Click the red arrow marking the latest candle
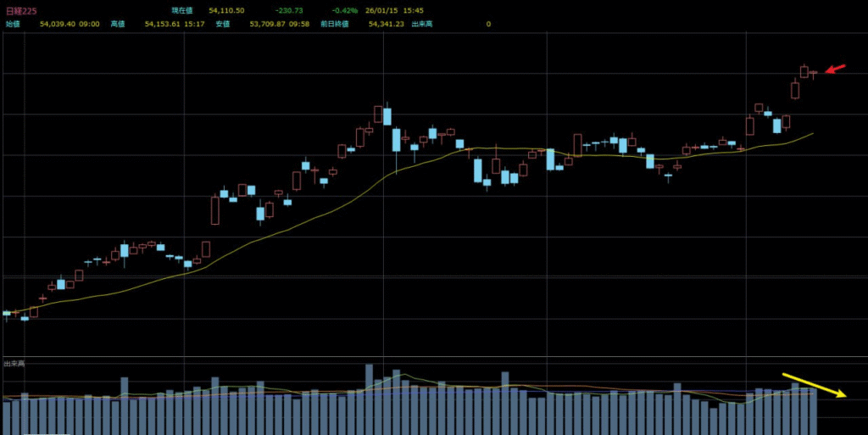Screen dimensions: 868x435 pyautogui.click(x=836, y=70)
